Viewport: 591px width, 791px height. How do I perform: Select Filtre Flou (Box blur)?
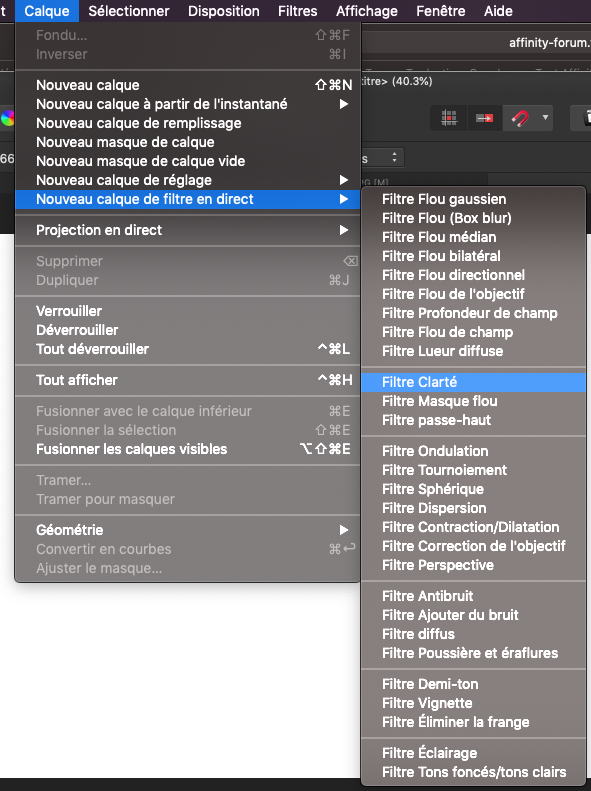pos(474,218)
